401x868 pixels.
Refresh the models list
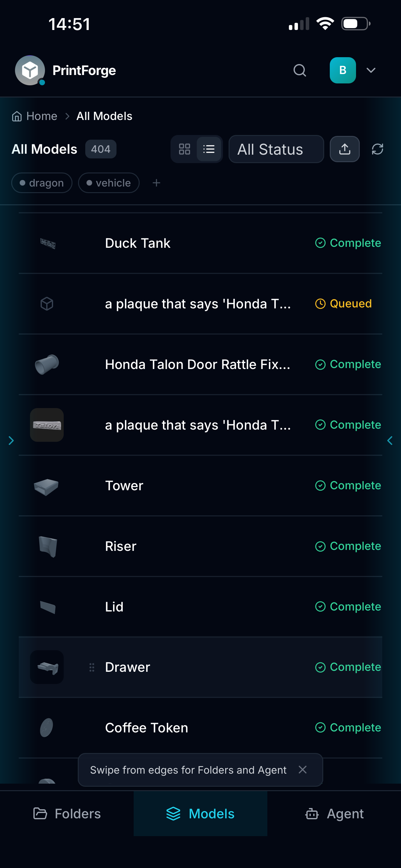pyautogui.click(x=378, y=149)
